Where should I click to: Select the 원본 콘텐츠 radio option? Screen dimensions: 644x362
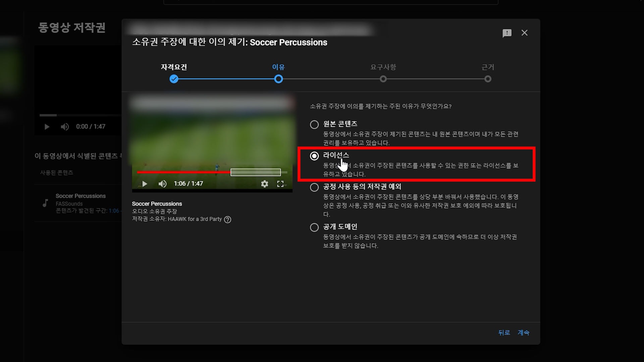(x=314, y=125)
